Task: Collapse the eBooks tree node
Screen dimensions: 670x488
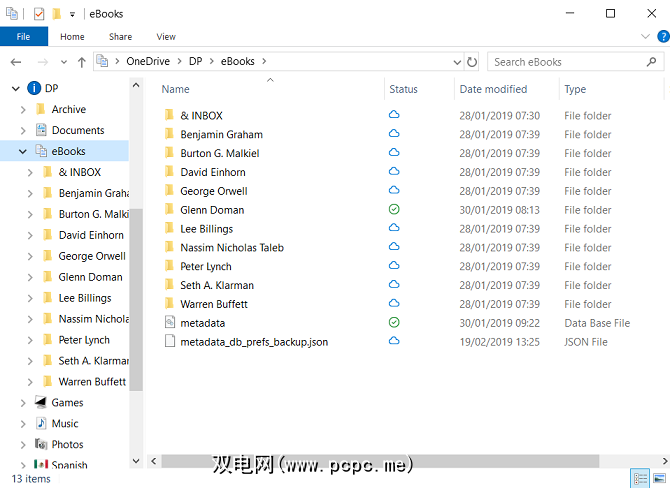Action: coord(23,152)
